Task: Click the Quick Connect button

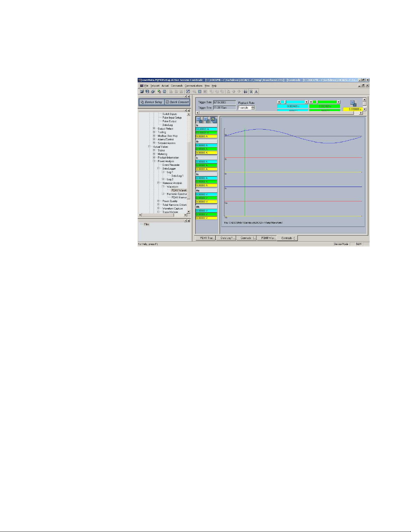Action: [x=177, y=102]
